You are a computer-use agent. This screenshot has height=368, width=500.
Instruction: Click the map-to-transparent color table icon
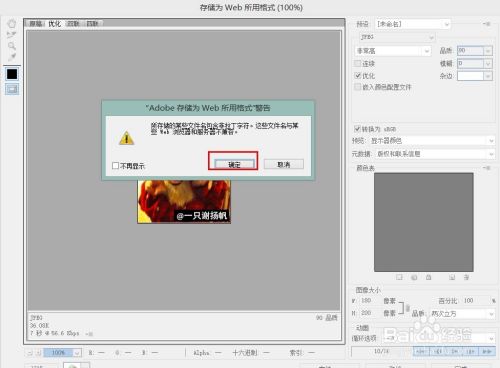point(399,277)
